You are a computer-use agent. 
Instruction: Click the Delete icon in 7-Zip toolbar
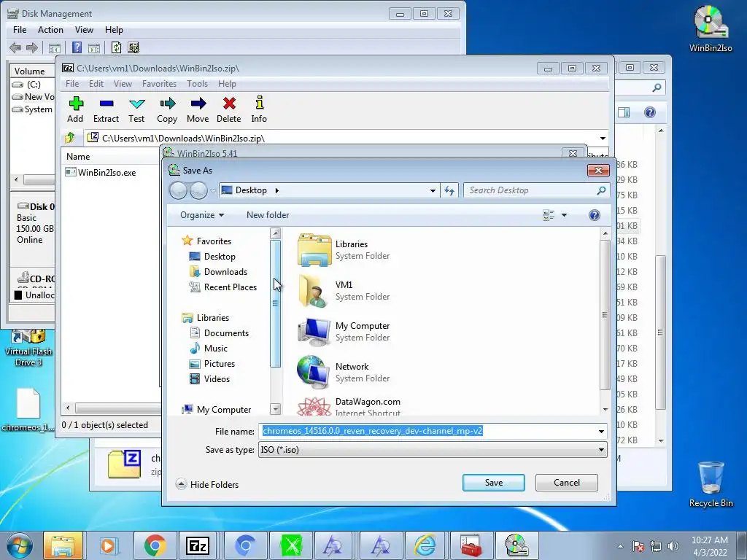(x=229, y=104)
